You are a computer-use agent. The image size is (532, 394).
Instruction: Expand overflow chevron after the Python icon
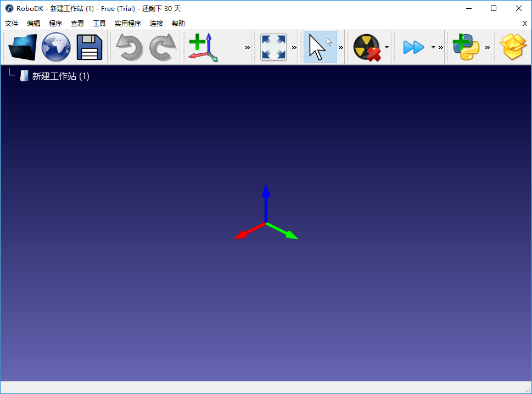(488, 48)
